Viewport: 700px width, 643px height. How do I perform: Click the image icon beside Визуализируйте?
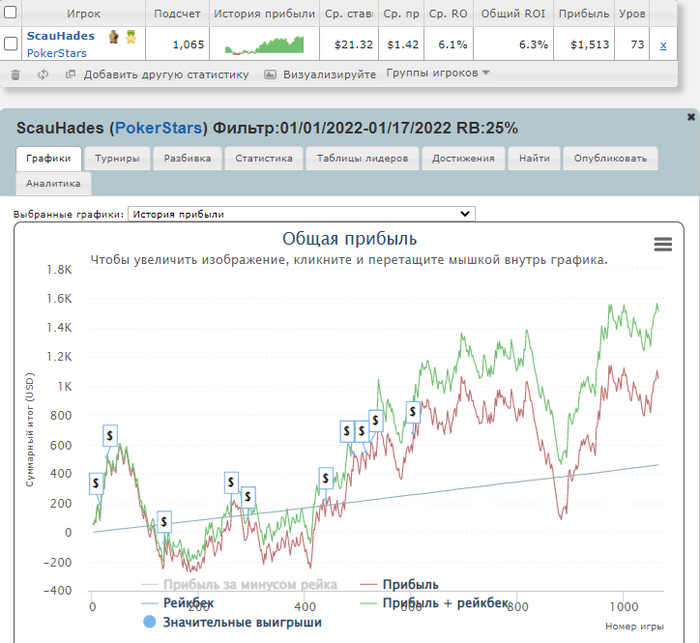[x=270, y=74]
